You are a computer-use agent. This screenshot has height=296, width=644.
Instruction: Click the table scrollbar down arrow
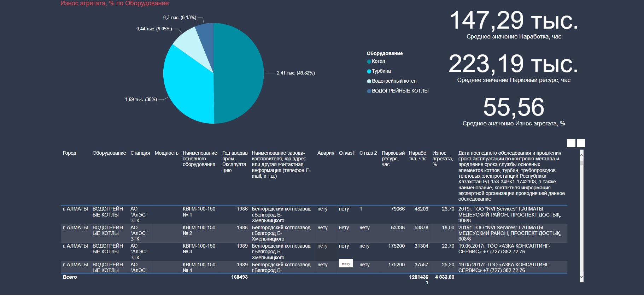(581, 277)
